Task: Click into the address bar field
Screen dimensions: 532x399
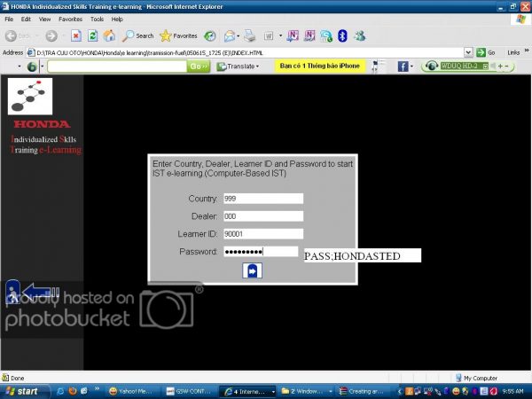Action: (249, 52)
